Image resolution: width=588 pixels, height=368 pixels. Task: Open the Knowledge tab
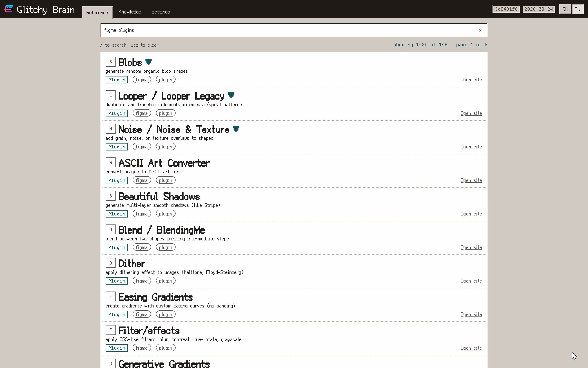coord(130,12)
